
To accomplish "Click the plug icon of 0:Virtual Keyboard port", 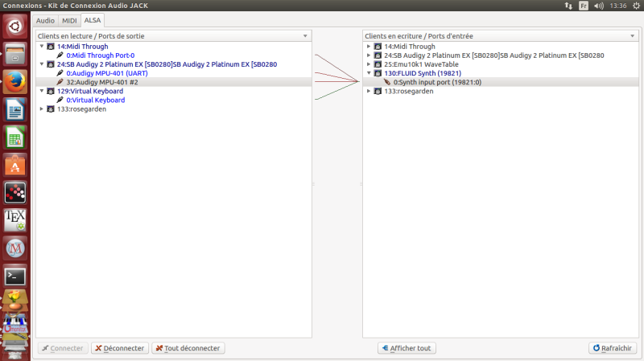I will point(60,100).
